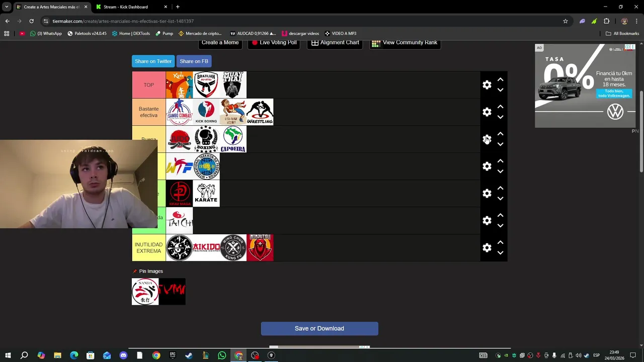Open the Paletools v24.0.45 bookmark

click(87, 34)
